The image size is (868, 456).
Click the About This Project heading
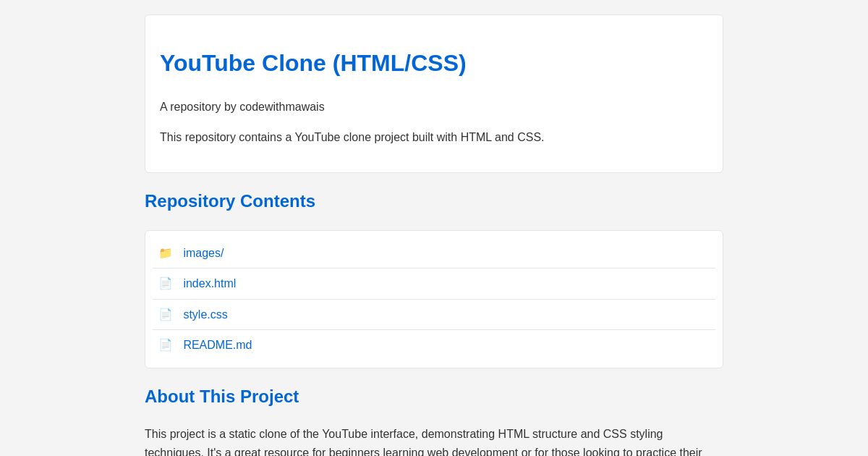[x=221, y=397]
